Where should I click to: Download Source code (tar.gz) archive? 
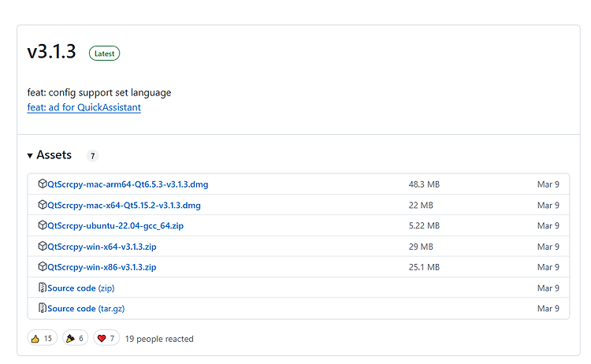click(x=86, y=309)
